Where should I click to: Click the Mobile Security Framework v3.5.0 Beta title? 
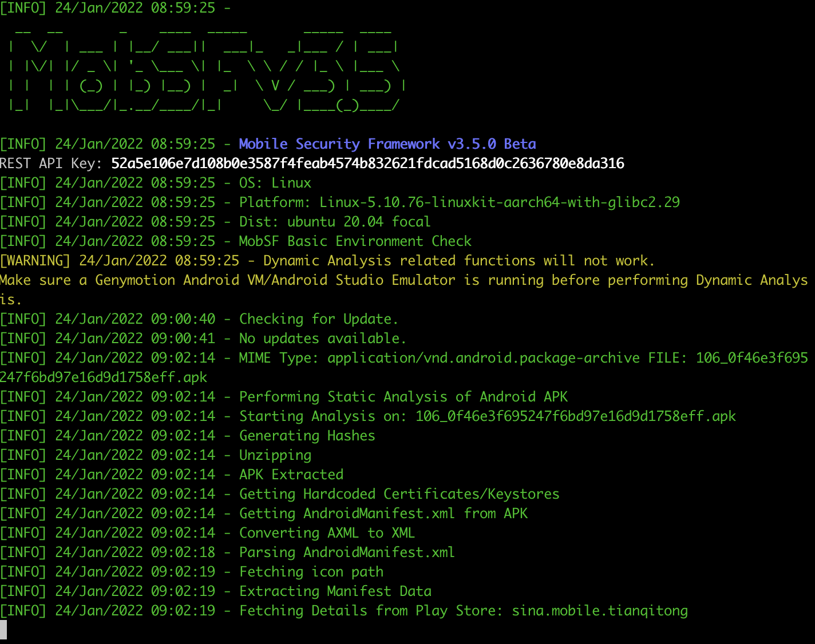[387, 144]
